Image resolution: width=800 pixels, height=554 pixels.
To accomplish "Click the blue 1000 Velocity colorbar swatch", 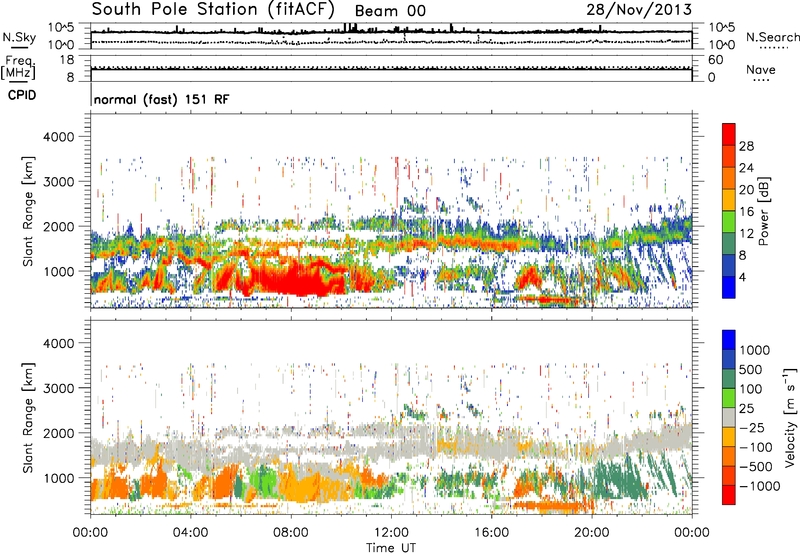I will point(729,340).
